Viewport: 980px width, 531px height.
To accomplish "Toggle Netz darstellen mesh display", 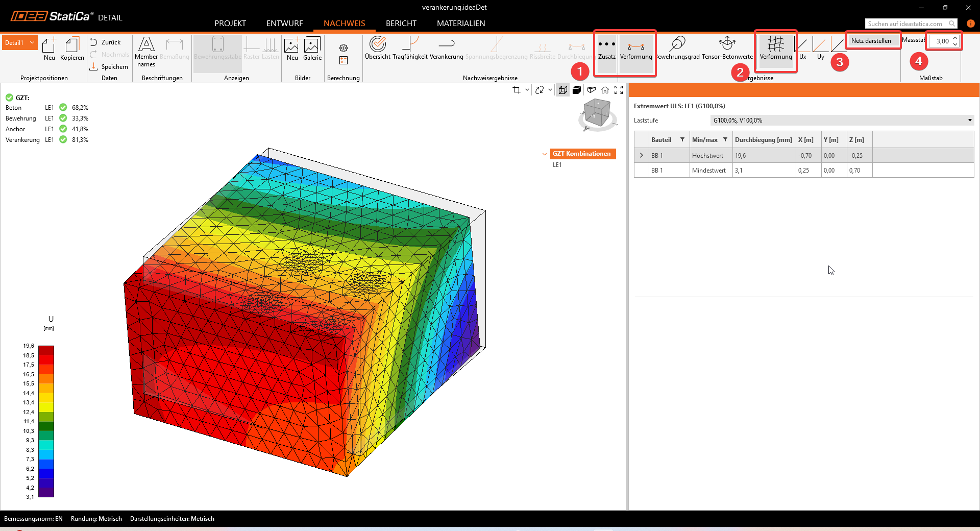I will [x=871, y=41].
